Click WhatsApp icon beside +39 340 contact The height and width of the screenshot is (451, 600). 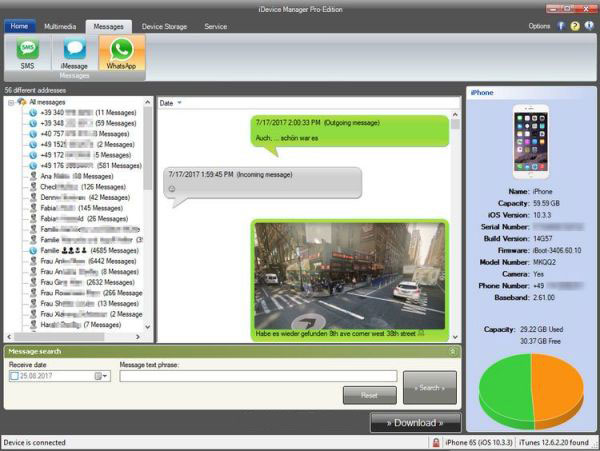(x=33, y=112)
